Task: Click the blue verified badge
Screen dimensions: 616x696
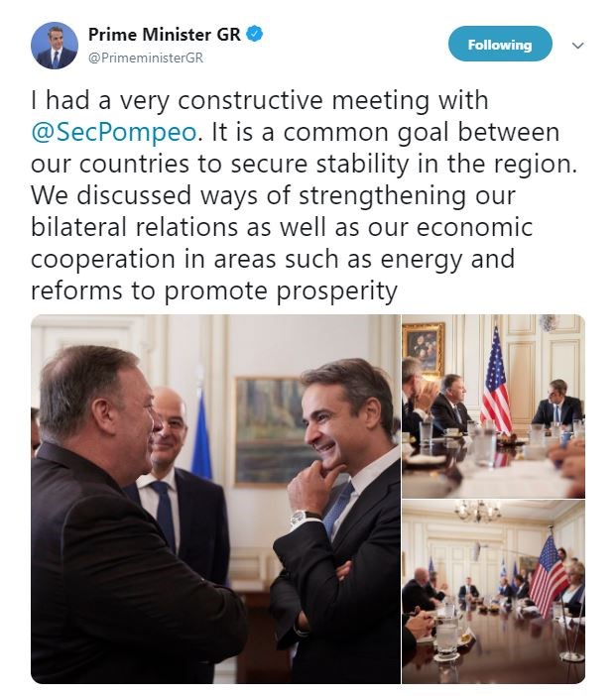Action: click(255, 35)
